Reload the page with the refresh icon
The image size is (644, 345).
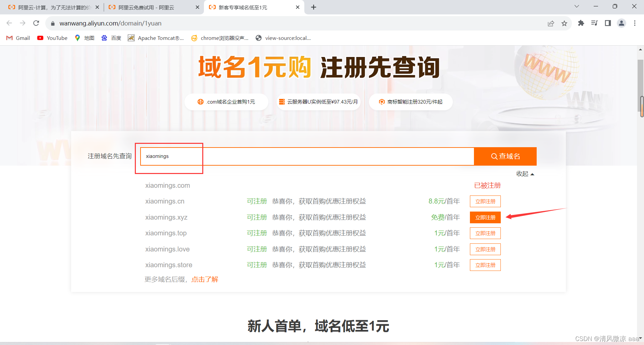pyautogui.click(x=36, y=23)
